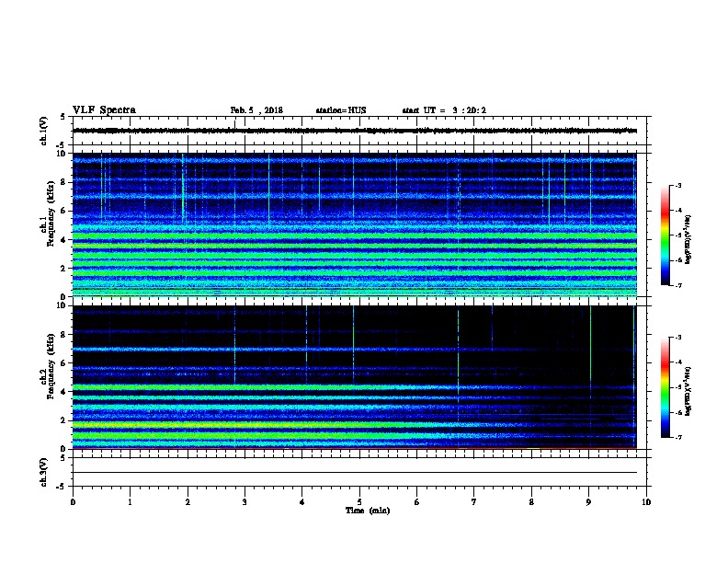Click the ch.1 colorbar "log(PSD)" unit label
The height and width of the screenshot is (563, 728).
click(688, 239)
